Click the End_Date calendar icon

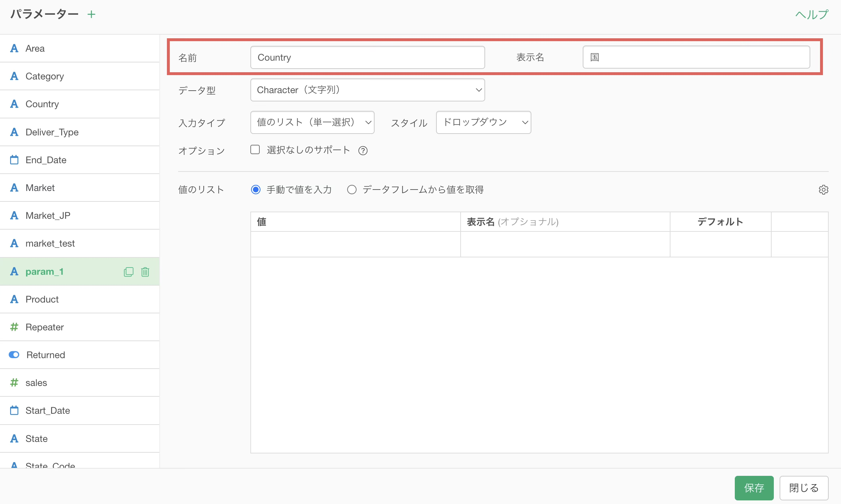14,160
